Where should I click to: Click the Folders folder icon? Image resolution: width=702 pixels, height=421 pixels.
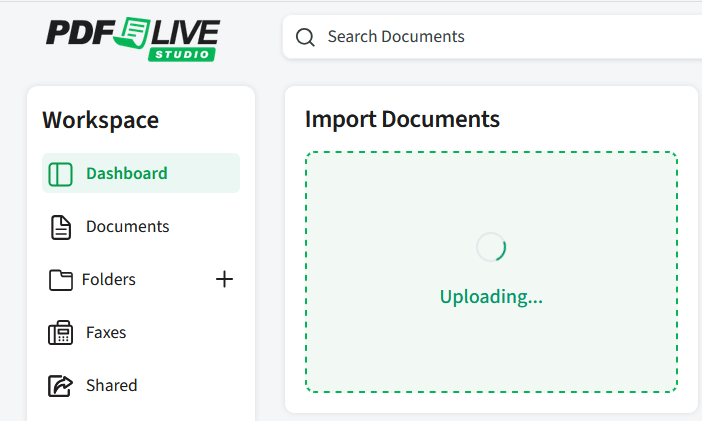[61, 280]
